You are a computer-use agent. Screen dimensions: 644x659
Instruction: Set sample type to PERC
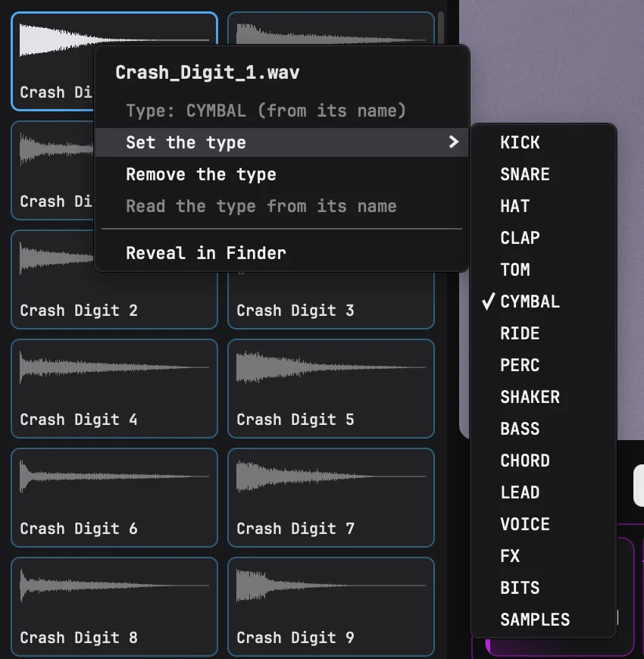tap(543, 365)
